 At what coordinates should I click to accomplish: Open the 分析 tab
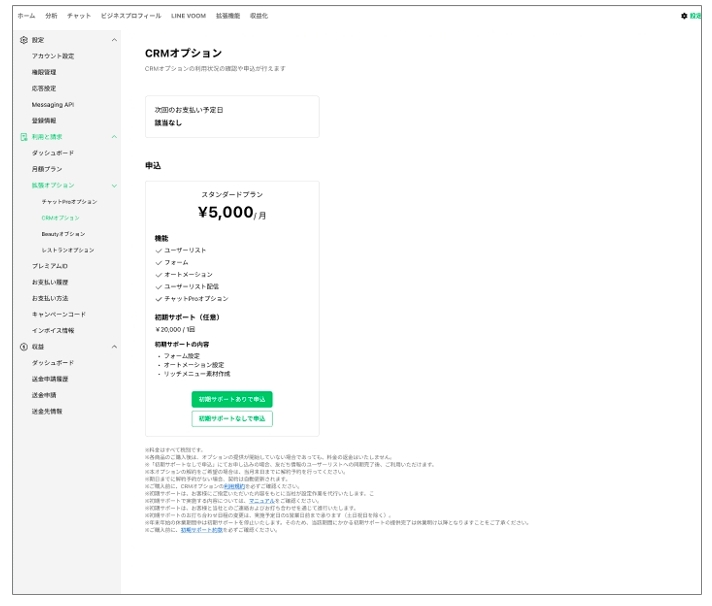(x=51, y=16)
